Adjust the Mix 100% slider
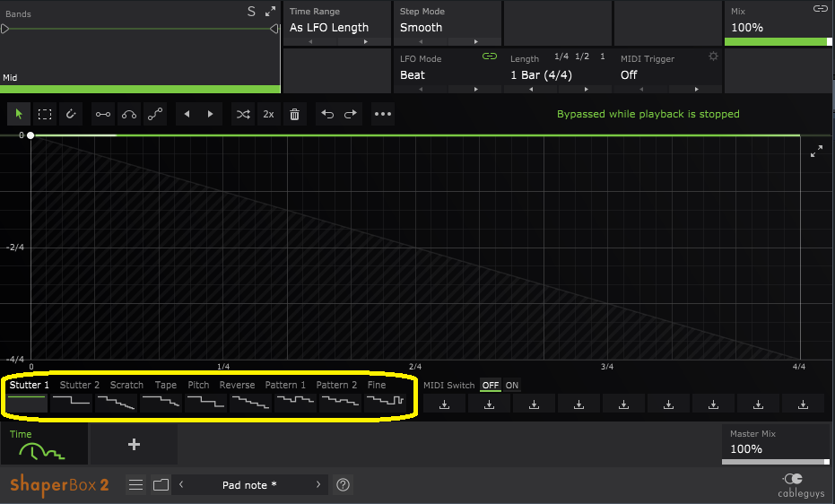The image size is (835, 504). pos(778,41)
